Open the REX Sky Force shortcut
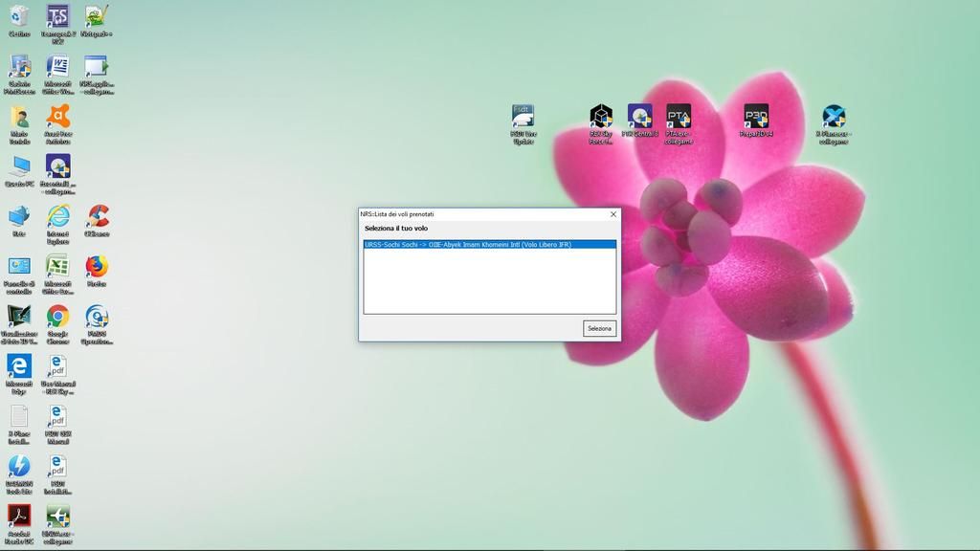This screenshot has width=980, height=551. 601,118
